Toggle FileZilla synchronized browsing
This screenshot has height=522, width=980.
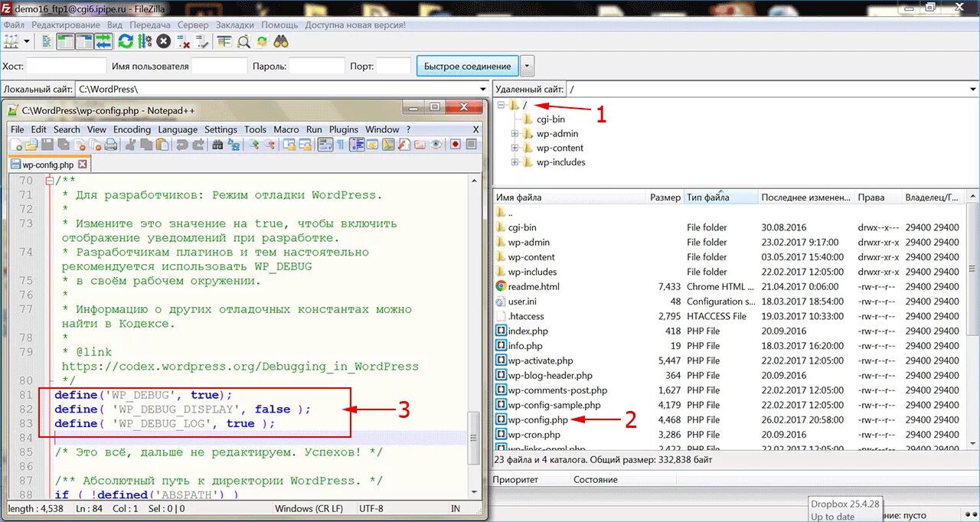(263, 41)
